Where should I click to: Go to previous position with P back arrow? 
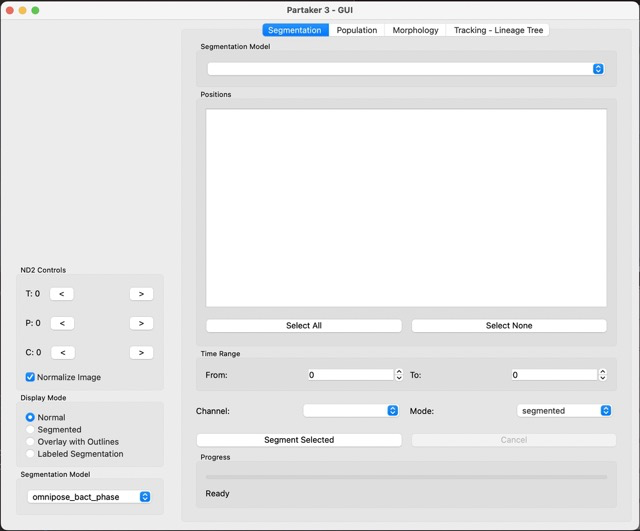[x=61, y=323]
